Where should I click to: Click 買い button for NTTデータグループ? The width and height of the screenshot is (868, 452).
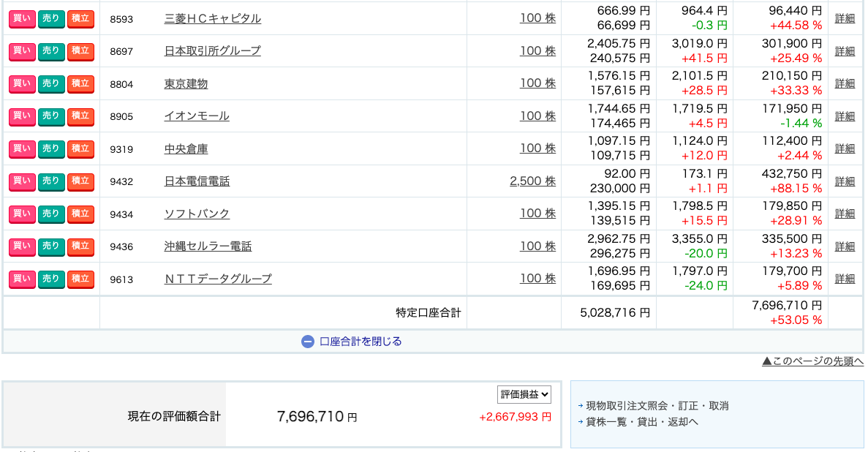pyautogui.click(x=22, y=279)
